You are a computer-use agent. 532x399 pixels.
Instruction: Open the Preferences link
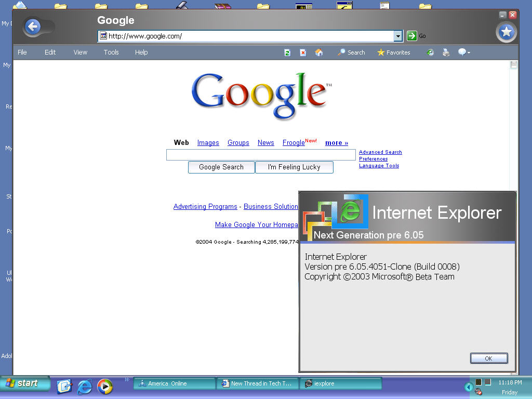[x=373, y=159]
